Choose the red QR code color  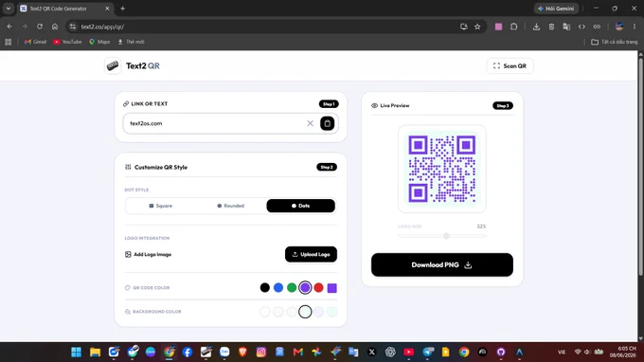(319, 288)
